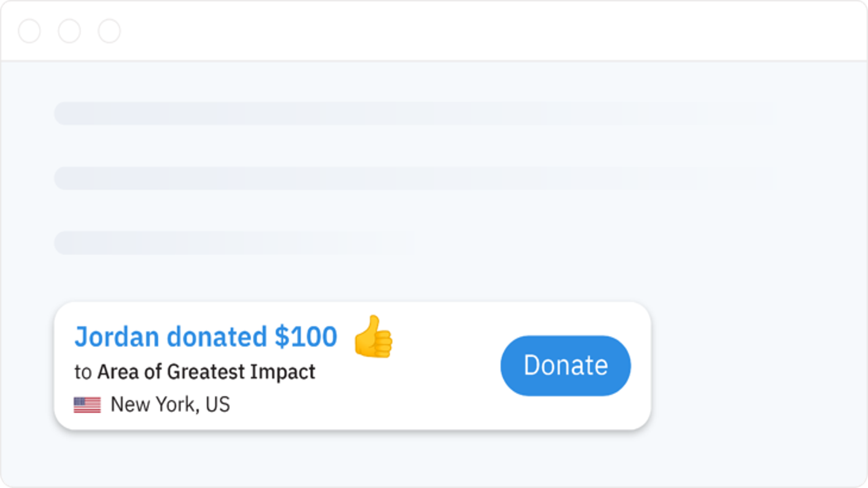868x488 pixels.
Task: Click the top placeholder content bar
Action: pos(405,113)
